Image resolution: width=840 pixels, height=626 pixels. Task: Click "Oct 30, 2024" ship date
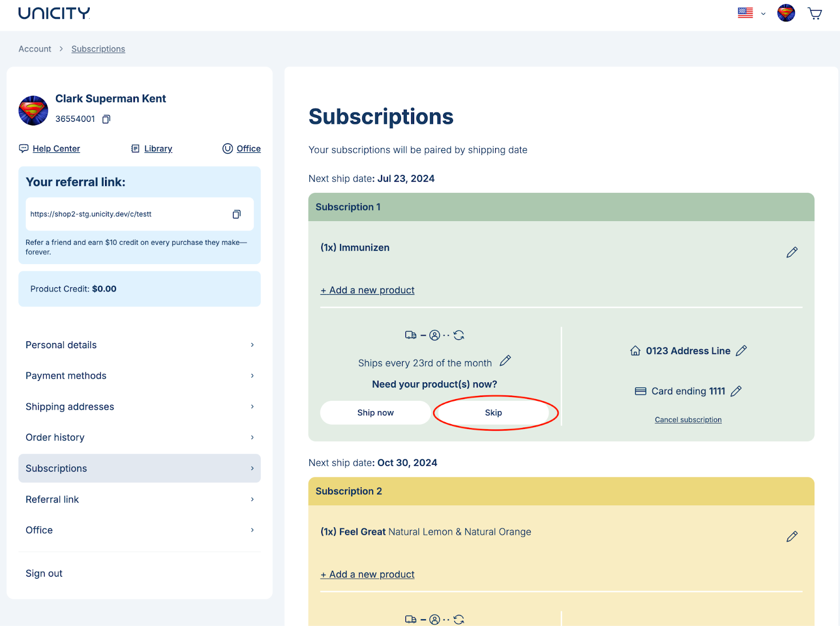[407, 463]
